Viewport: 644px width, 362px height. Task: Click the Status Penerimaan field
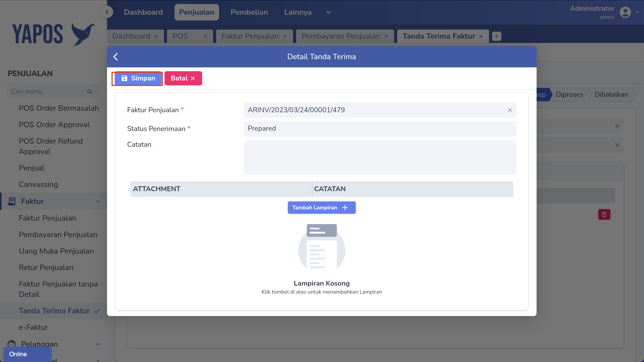tap(380, 129)
